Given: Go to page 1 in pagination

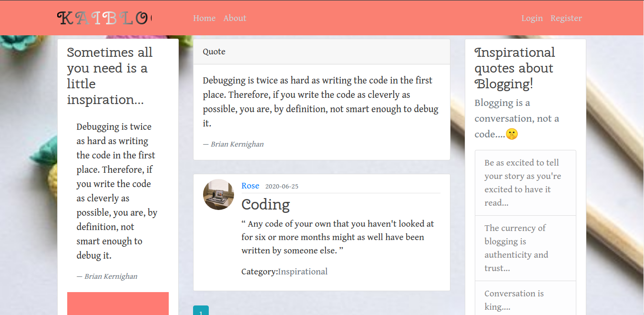Looking at the screenshot, I should (x=201, y=311).
